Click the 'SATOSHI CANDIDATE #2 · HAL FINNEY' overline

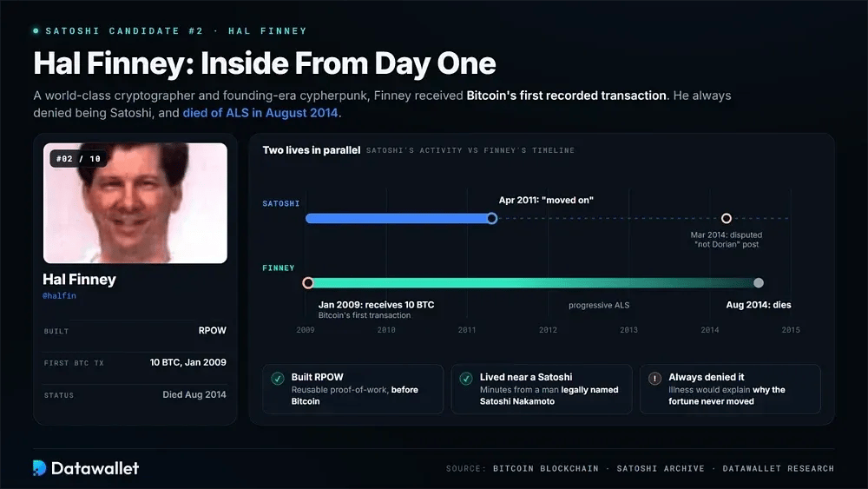tap(176, 31)
